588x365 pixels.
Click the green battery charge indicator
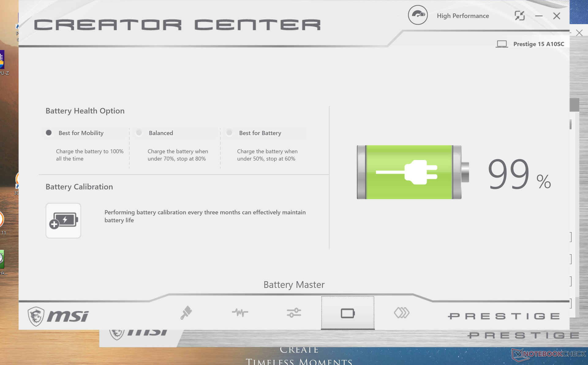point(409,172)
